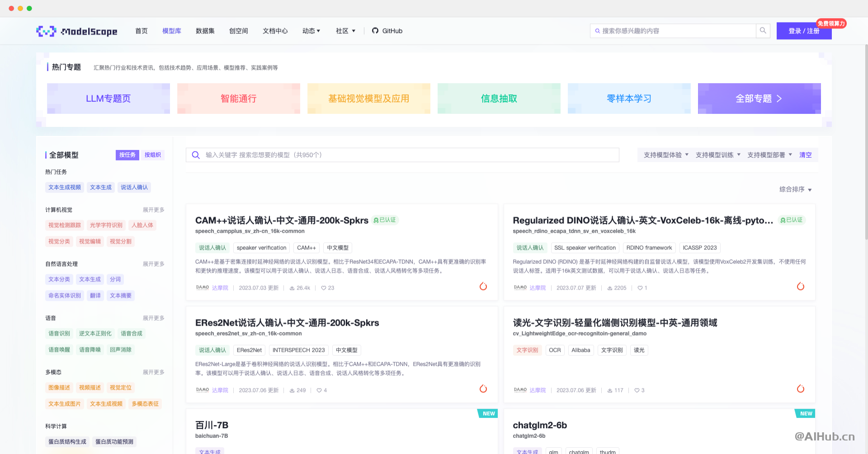Image resolution: width=868 pixels, height=454 pixels.
Task: Open the 支持模型部署 dropdown
Action: coord(769,155)
